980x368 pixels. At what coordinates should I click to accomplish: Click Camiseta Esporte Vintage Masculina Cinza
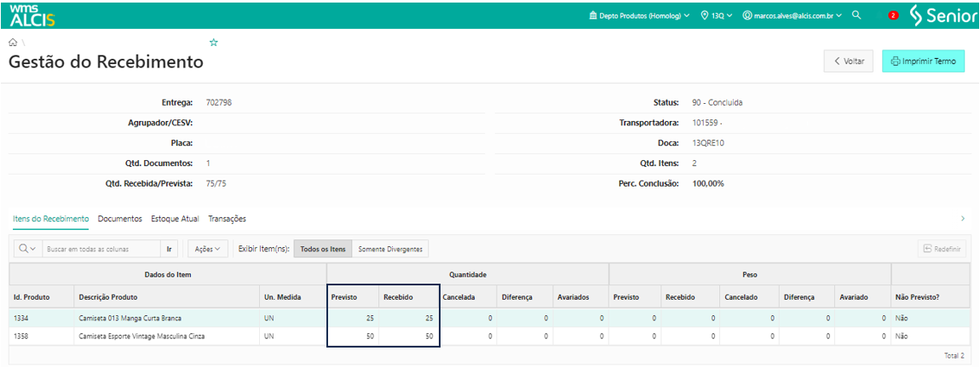tap(141, 336)
